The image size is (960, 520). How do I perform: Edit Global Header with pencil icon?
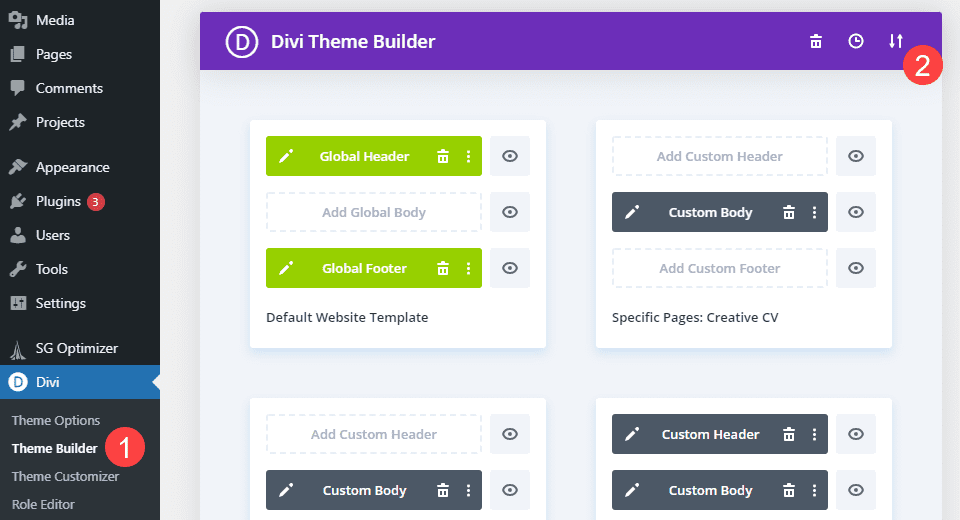coord(285,156)
